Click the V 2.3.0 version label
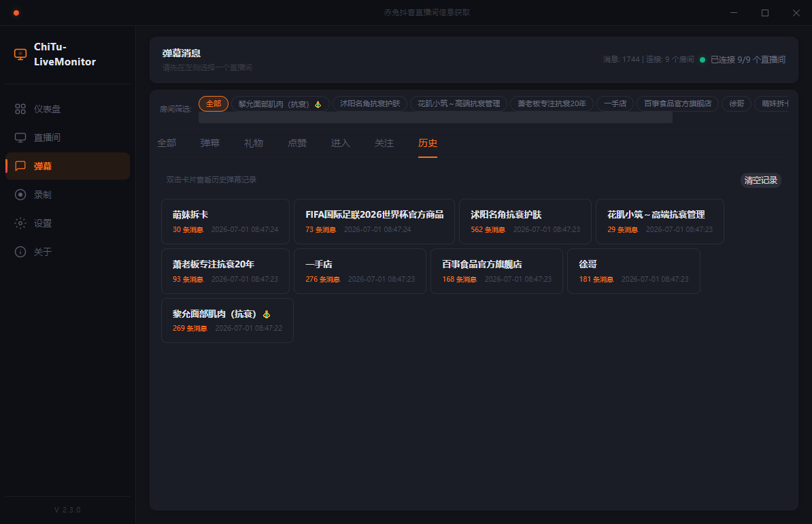The width and height of the screenshot is (812, 524). [67, 510]
